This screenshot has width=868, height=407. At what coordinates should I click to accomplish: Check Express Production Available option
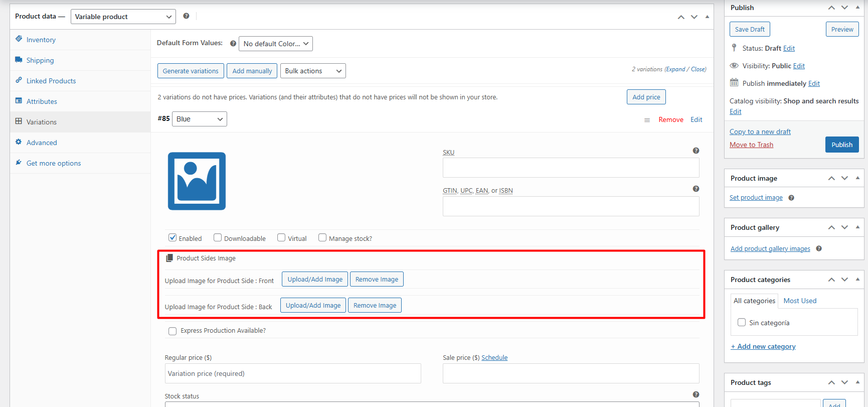[172, 331]
